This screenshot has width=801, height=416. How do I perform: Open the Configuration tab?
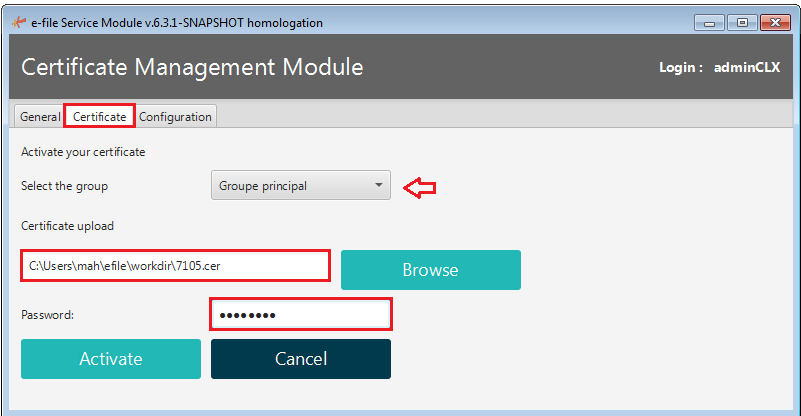[175, 117]
